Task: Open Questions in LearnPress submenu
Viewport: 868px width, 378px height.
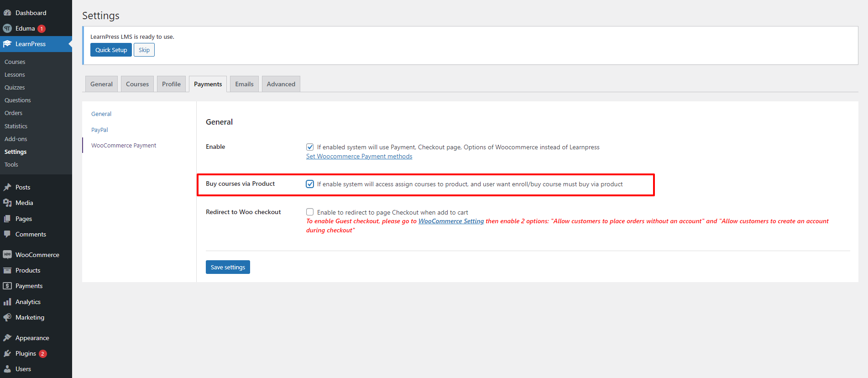Action: 18,100
